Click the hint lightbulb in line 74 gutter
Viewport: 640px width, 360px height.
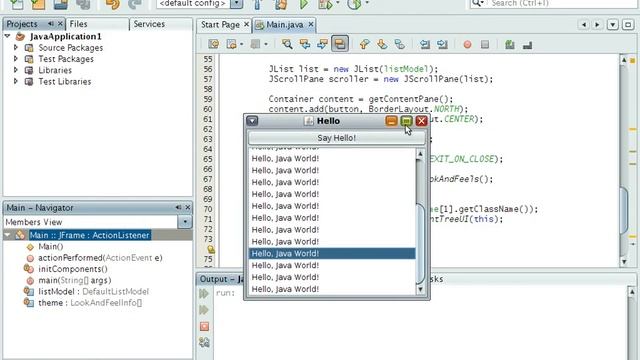[211, 249]
